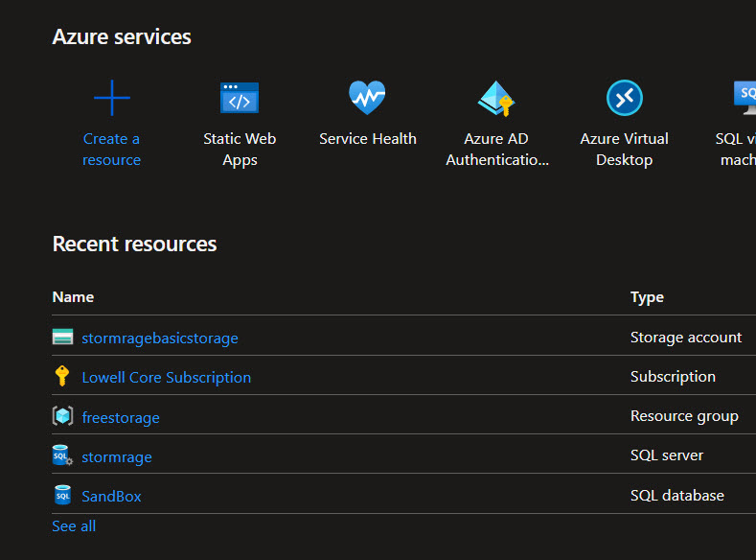756x560 pixels.
Task: Open the Lowell Core Subscription link
Action: (167, 377)
